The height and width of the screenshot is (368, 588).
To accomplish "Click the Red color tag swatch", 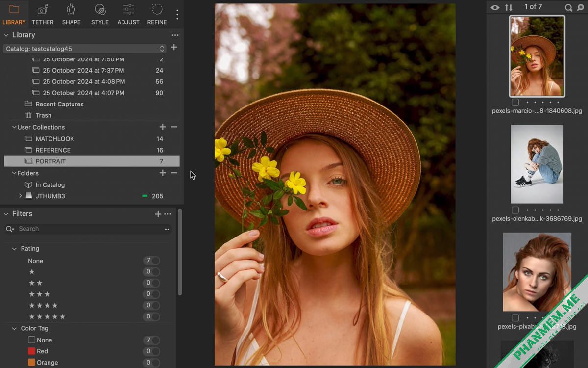I will [32, 351].
